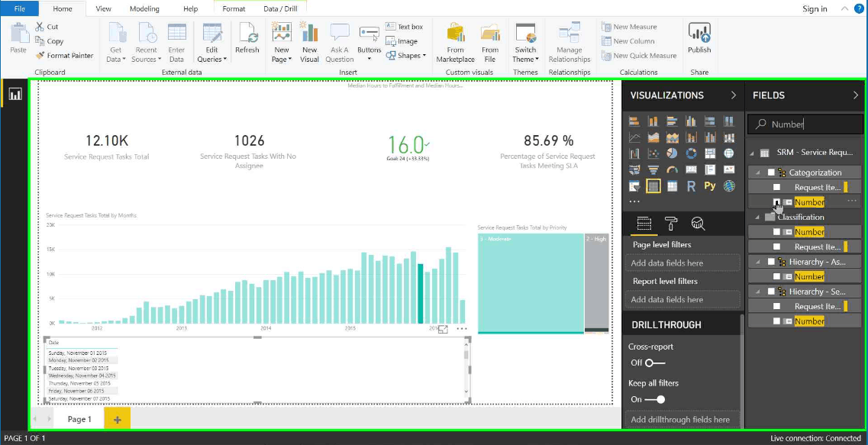Choose the Funnel visual icon
This screenshot has width=868, height=445.
coord(653,170)
